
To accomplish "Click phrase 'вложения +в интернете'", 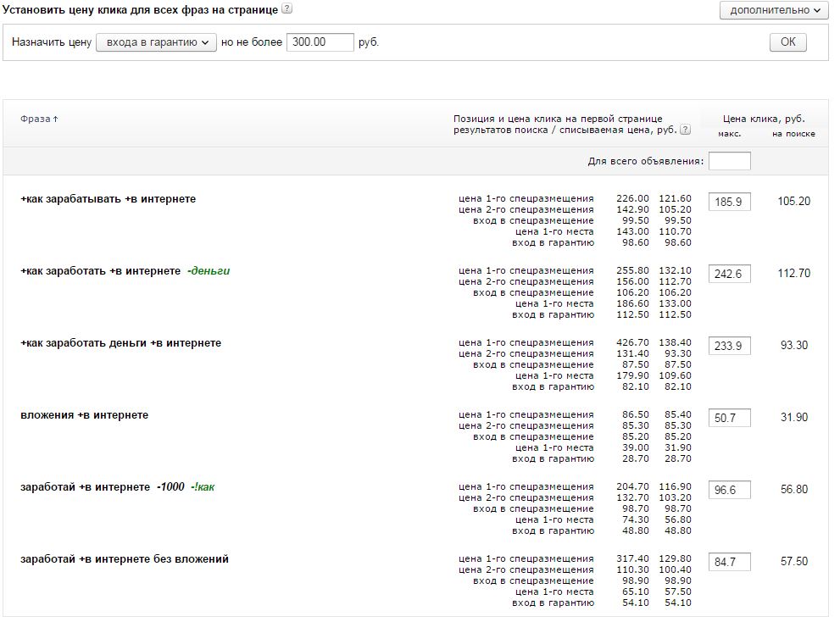I will (x=84, y=415).
